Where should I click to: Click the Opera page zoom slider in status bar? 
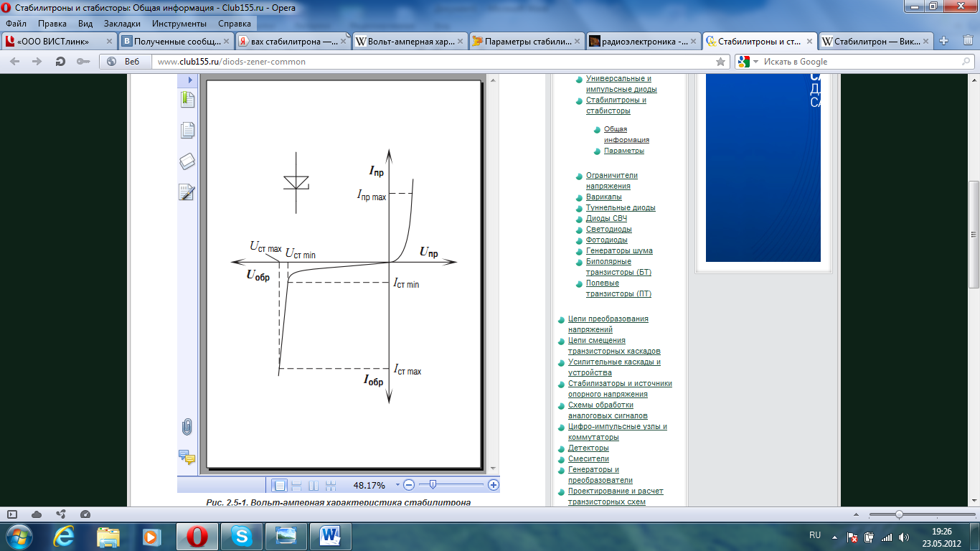point(899,514)
